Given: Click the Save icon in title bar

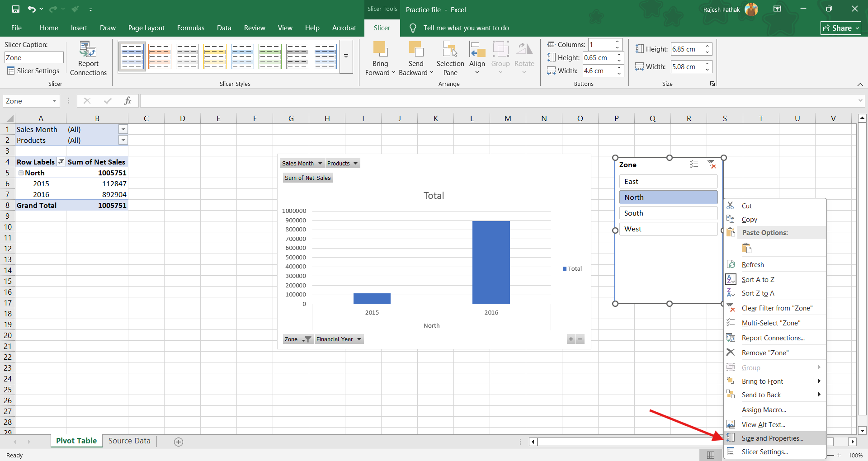Looking at the screenshot, I should click(x=16, y=9).
